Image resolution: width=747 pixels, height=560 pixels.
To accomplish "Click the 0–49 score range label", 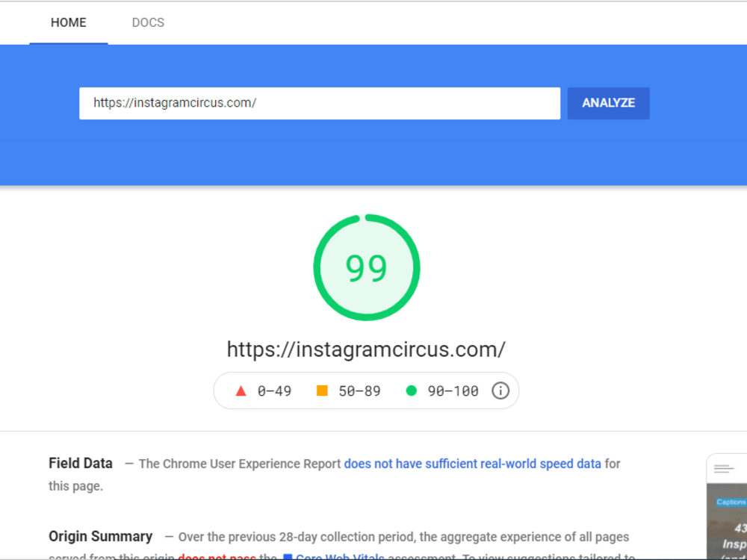I will coord(274,391).
